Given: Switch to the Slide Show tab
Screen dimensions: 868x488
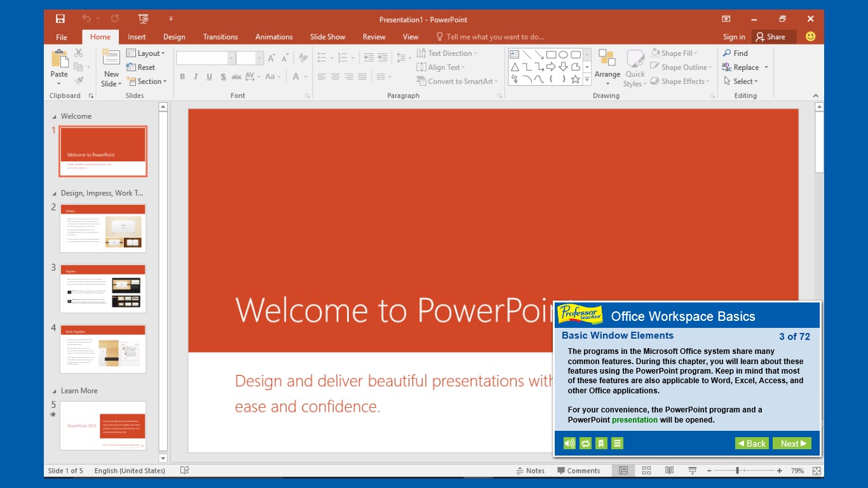Looking at the screenshot, I should [x=327, y=37].
